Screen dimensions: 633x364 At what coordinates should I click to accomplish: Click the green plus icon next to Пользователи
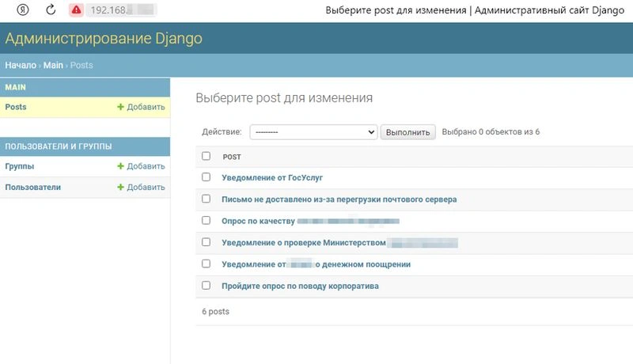[x=120, y=187]
